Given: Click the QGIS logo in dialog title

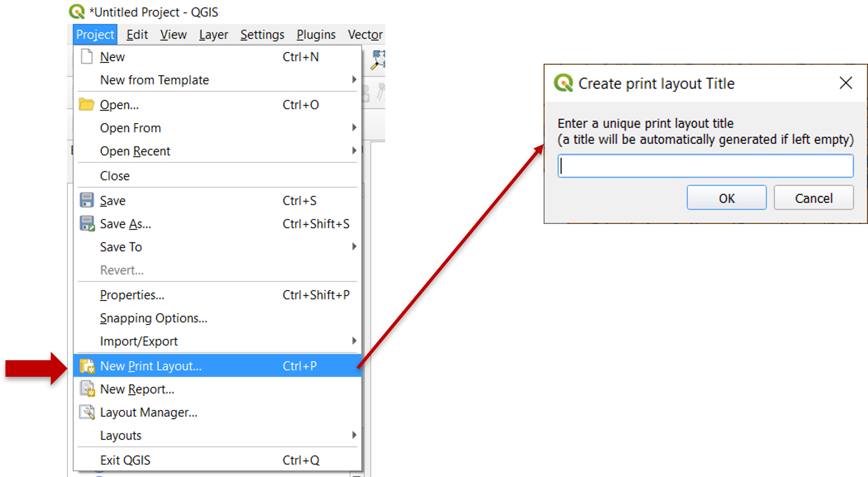Looking at the screenshot, I should click(563, 83).
